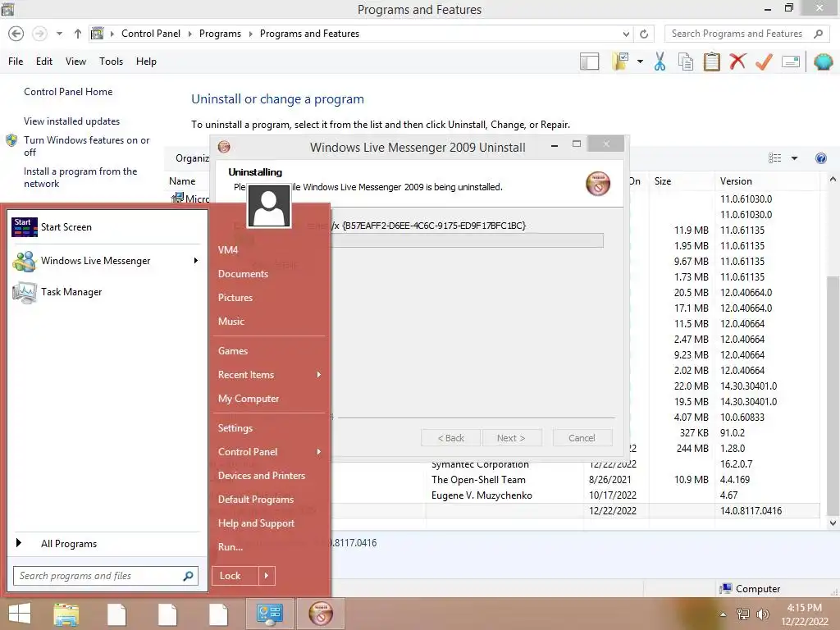This screenshot has width=840, height=630.
Task: Expand Windows Live Messenger submenu arrow
Action: tap(195, 261)
